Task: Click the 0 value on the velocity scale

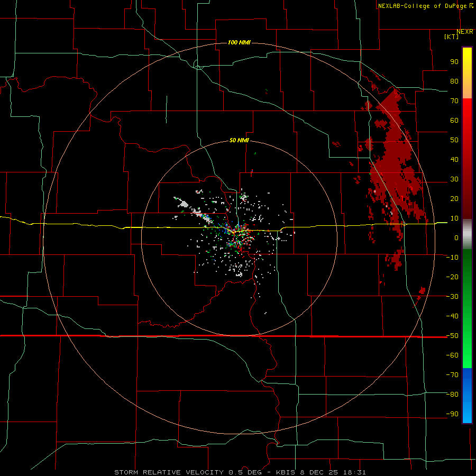Action: [x=456, y=237]
